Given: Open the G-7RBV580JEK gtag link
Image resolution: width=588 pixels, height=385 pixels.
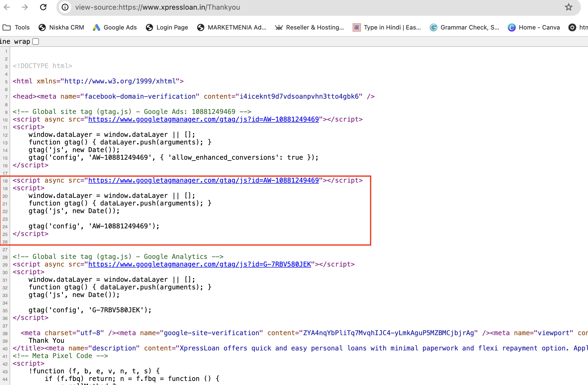Looking at the screenshot, I should coord(199,264).
